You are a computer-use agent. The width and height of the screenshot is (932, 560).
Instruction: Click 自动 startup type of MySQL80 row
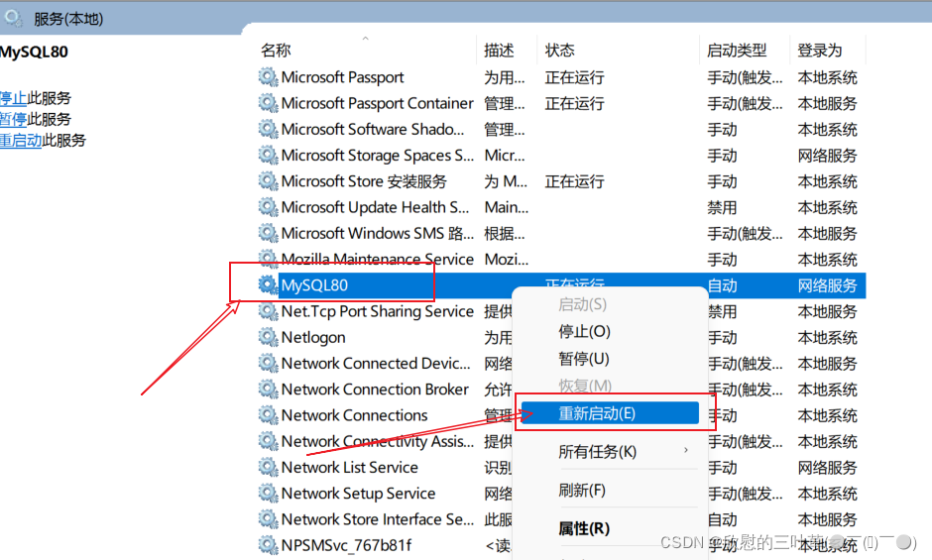722,285
